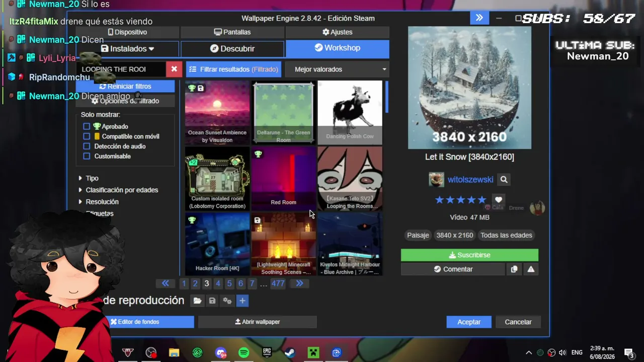Select Custom isolated room Lobotomy Corporation wallpaper
Image resolution: width=644 pixels, height=362 pixels.
[x=217, y=178]
